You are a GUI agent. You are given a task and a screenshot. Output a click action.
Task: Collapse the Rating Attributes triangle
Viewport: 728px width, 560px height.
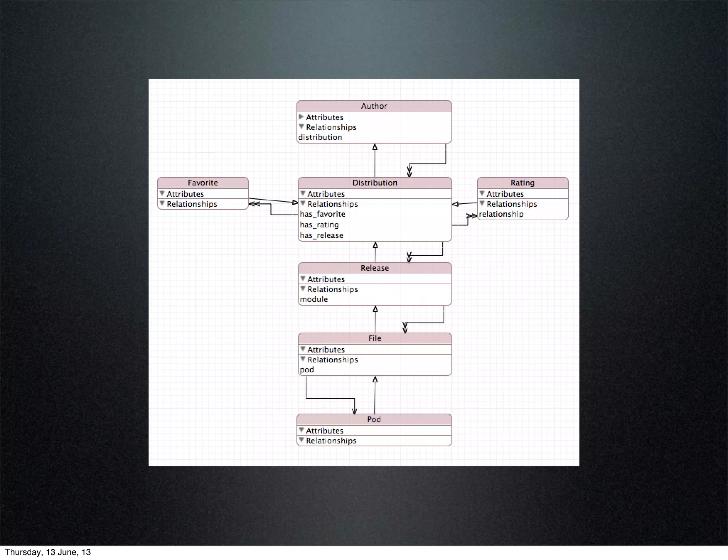coord(482,194)
